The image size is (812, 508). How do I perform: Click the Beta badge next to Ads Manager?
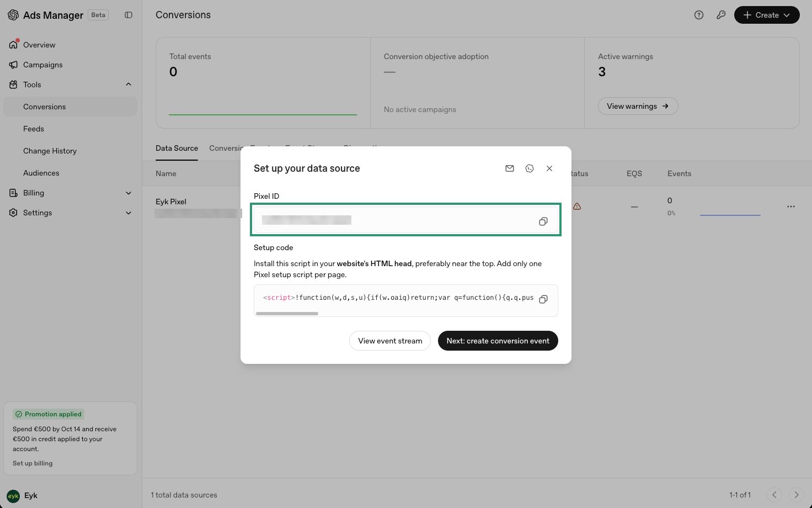(98, 15)
